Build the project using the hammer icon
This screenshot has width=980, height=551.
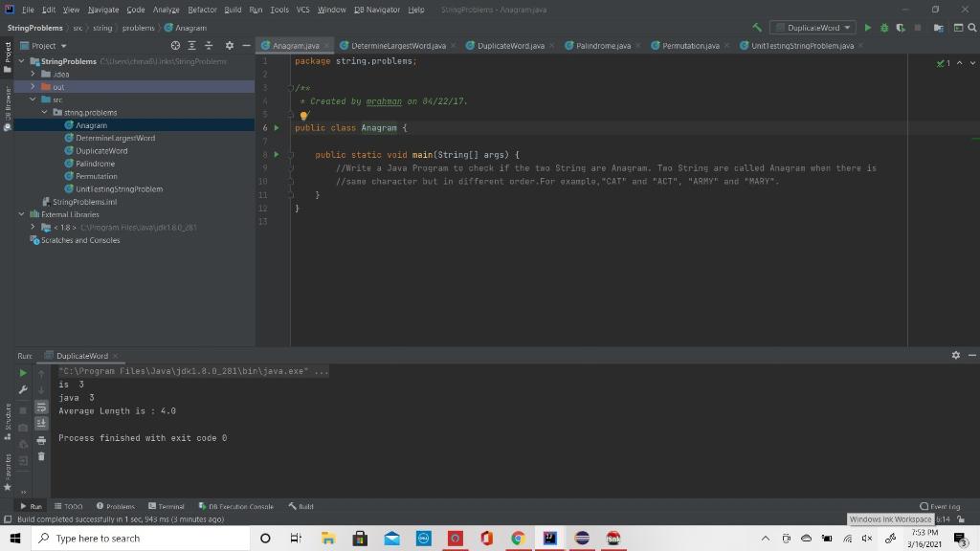(x=757, y=28)
